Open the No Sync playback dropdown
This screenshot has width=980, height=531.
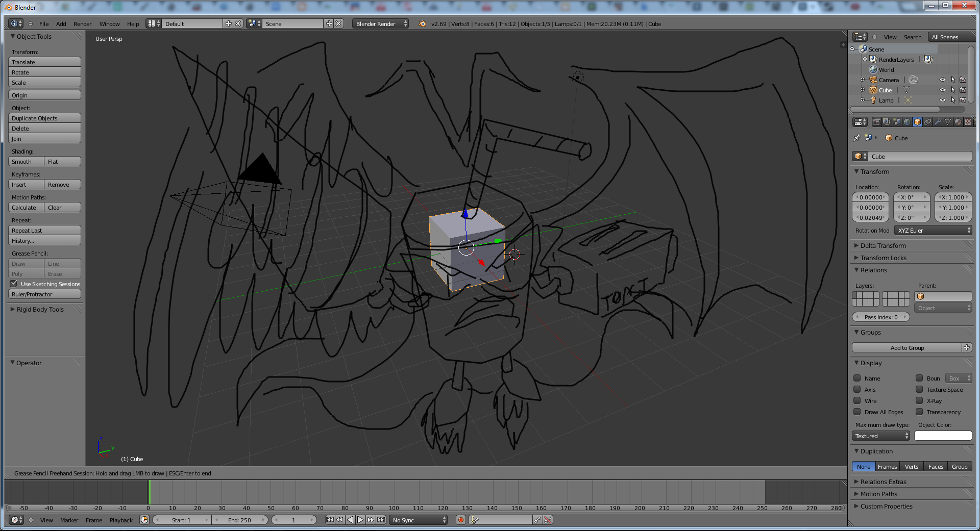click(419, 520)
